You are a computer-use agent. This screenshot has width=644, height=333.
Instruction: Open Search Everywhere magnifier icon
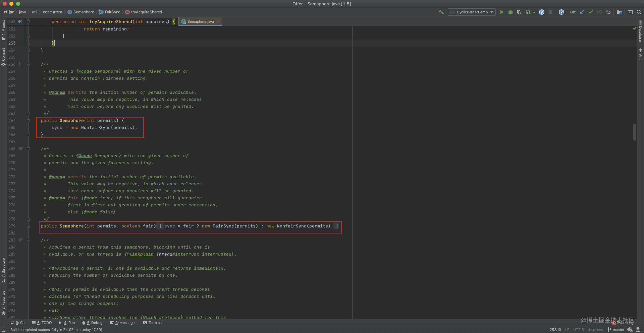point(639,12)
